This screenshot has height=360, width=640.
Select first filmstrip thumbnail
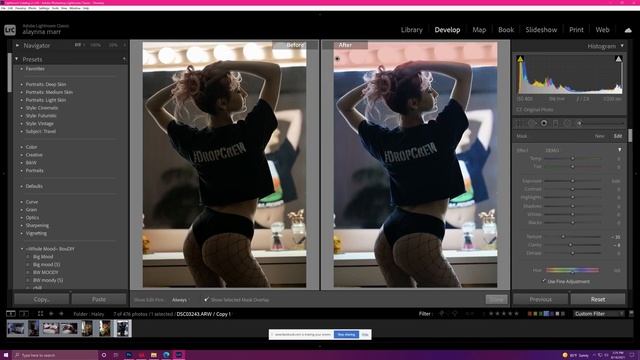(x=16, y=328)
